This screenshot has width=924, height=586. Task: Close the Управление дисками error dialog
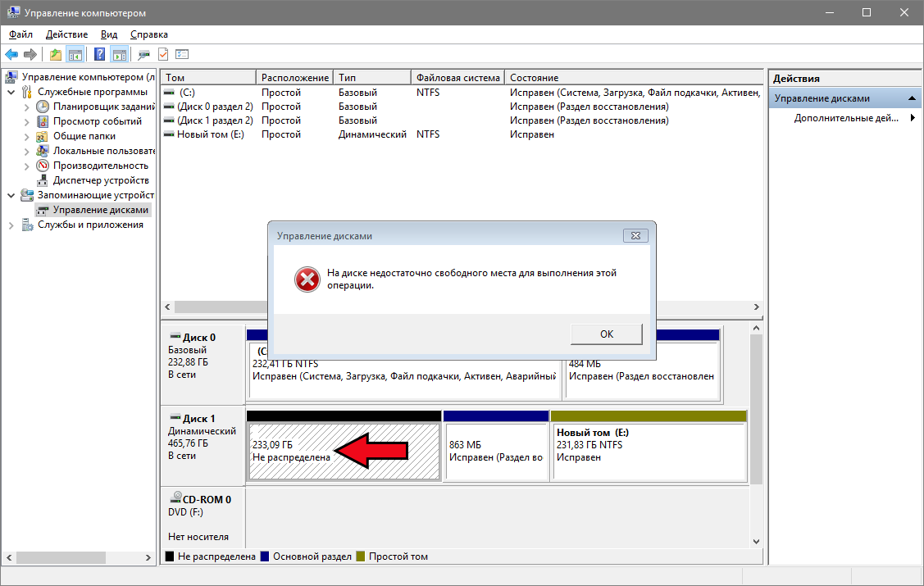tap(635, 235)
